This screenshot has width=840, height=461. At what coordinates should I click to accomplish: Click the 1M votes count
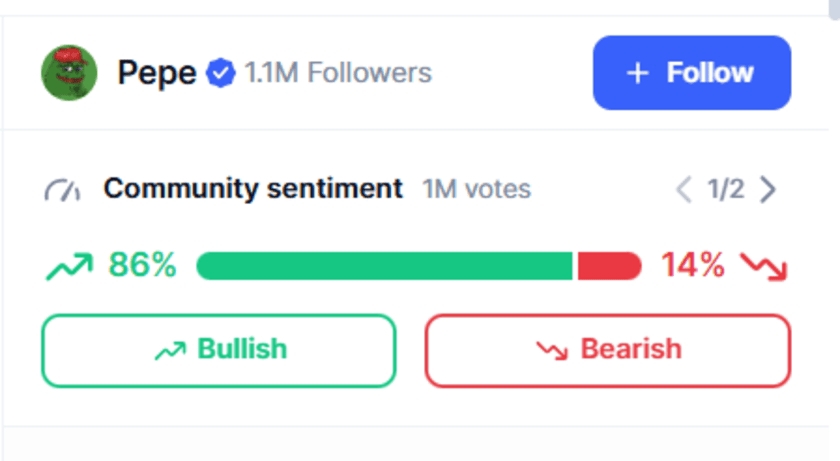[x=476, y=189]
